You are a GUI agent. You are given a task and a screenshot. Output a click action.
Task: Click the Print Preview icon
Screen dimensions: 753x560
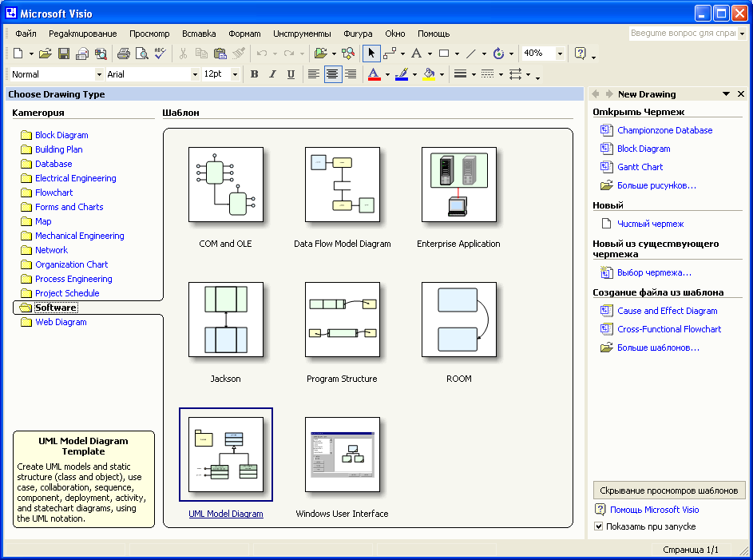click(141, 54)
